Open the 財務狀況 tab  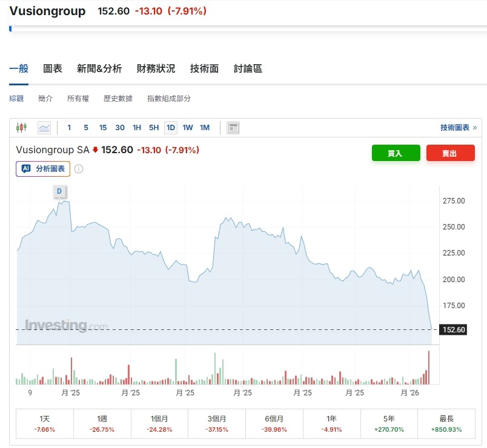tap(156, 68)
